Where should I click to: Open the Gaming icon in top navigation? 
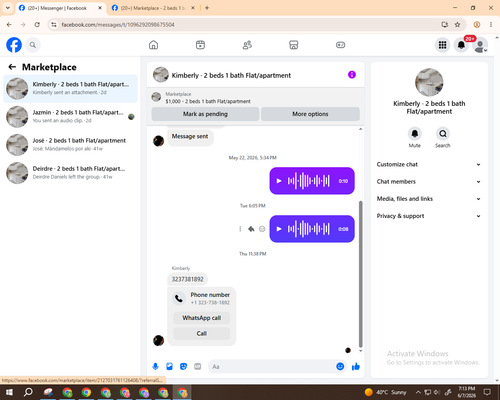pos(340,45)
